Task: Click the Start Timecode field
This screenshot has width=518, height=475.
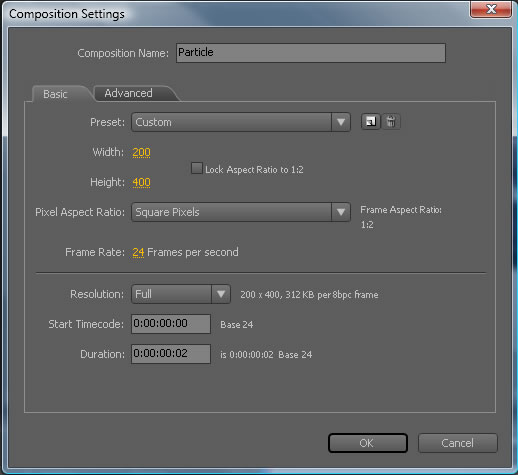Action: 171,324
